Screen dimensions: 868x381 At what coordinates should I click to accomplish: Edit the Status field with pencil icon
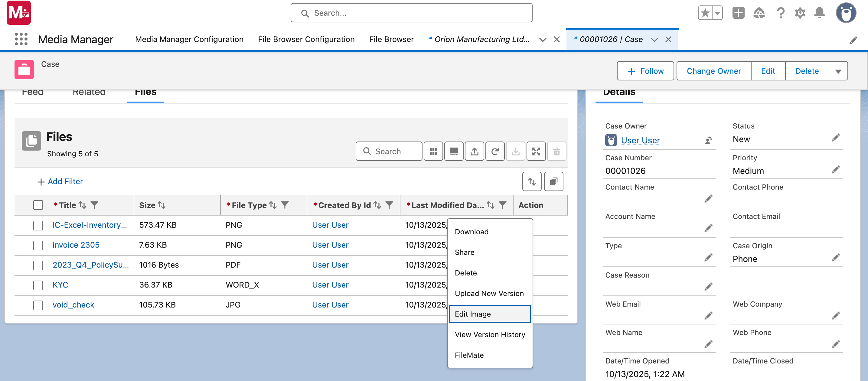(x=835, y=138)
